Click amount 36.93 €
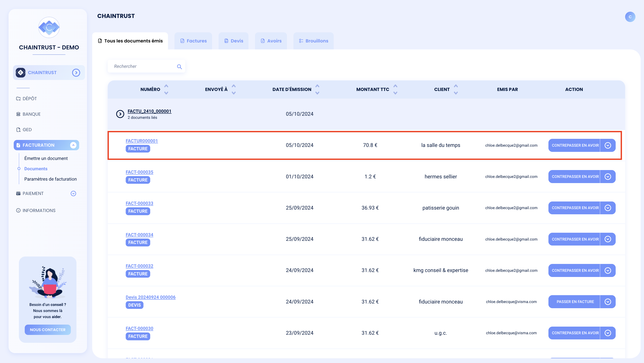Viewport: 644px width, 363px height. (x=370, y=208)
